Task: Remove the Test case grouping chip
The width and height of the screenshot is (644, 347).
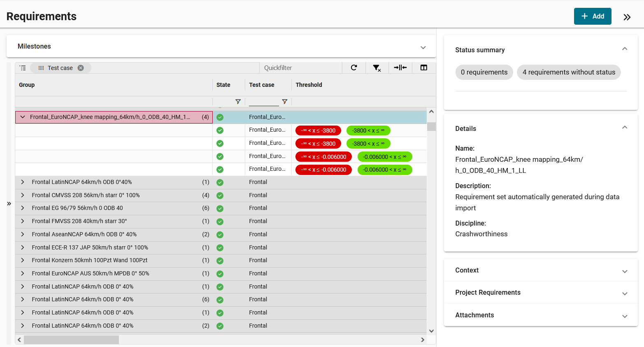Action: [81, 68]
